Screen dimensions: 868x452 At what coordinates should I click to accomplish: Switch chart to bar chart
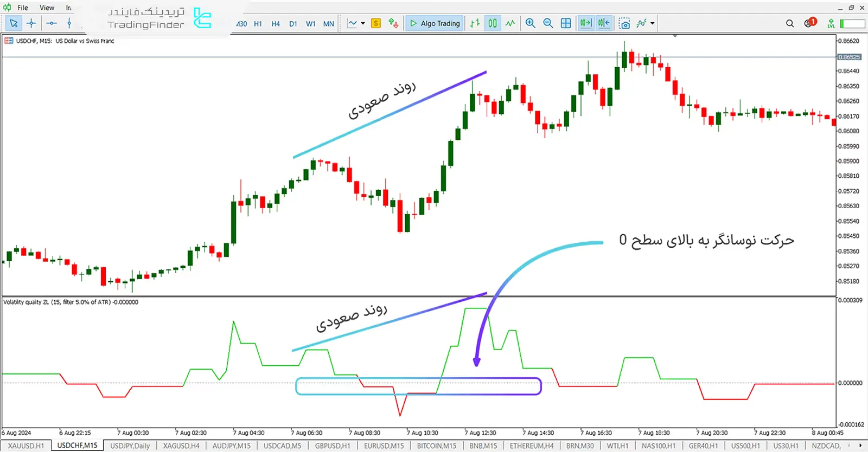pyautogui.click(x=475, y=23)
